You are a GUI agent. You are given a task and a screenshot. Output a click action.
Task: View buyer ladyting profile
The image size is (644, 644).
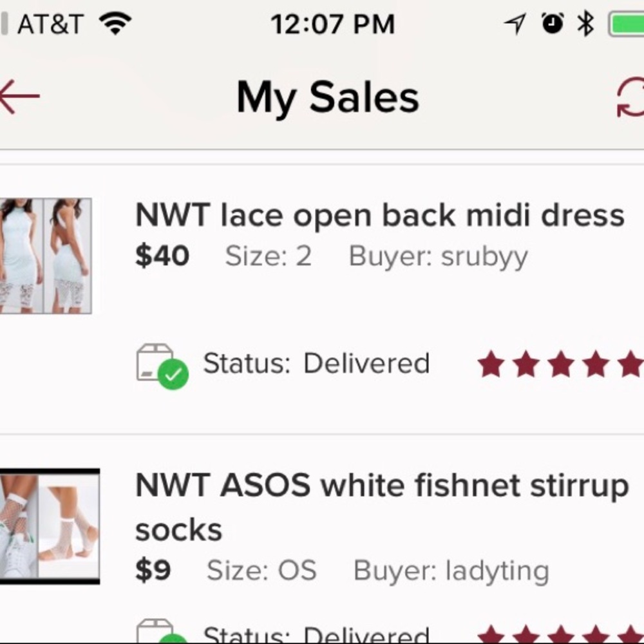[451, 571]
